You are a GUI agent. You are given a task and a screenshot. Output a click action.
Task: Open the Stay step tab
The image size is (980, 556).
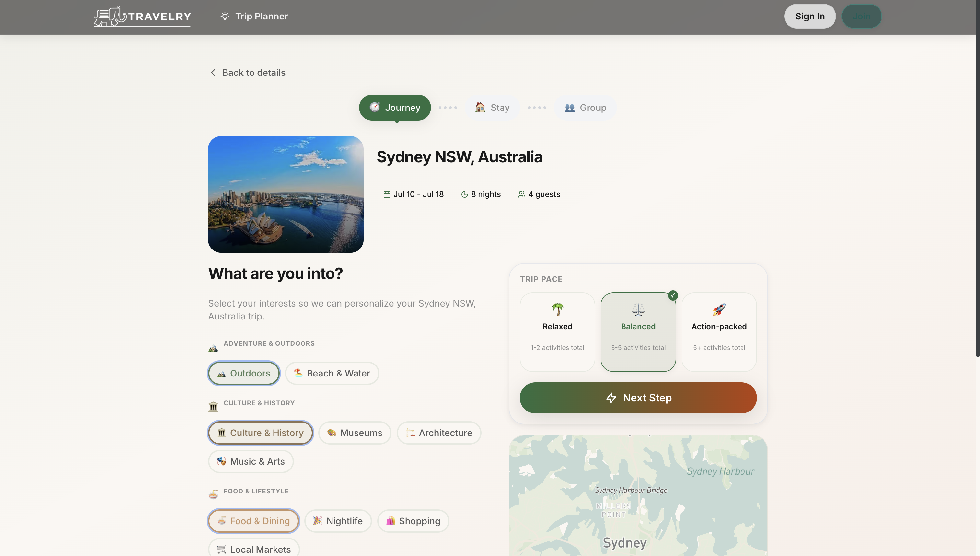[493, 107]
